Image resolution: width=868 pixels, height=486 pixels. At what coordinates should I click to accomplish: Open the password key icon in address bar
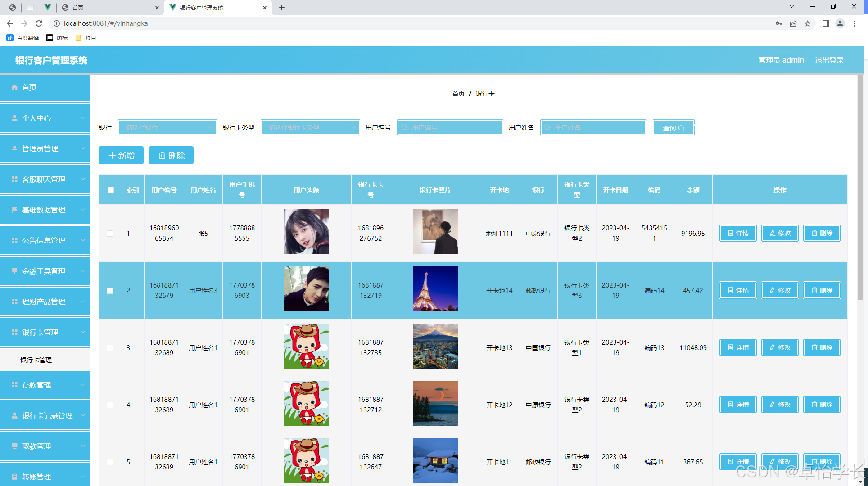779,23
